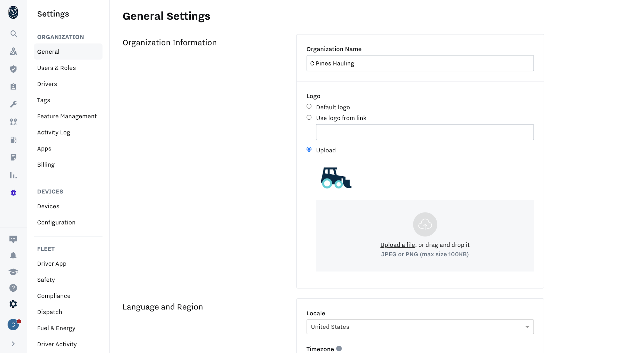Select the Safety shield icon
The height and width of the screenshot is (353, 644).
[x=13, y=69]
